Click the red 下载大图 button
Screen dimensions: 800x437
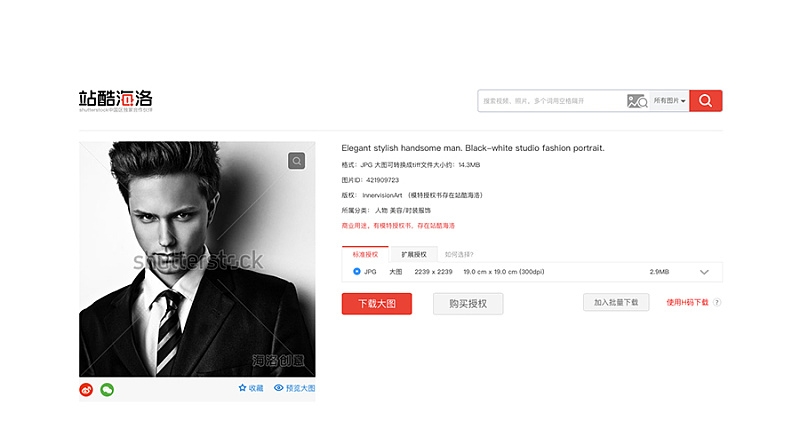377,304
